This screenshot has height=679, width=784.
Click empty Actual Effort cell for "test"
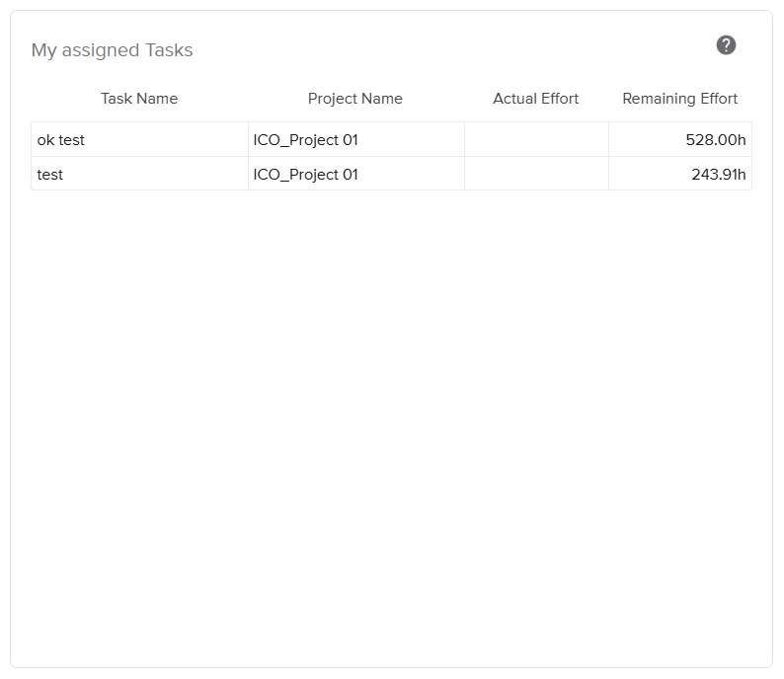536,175
